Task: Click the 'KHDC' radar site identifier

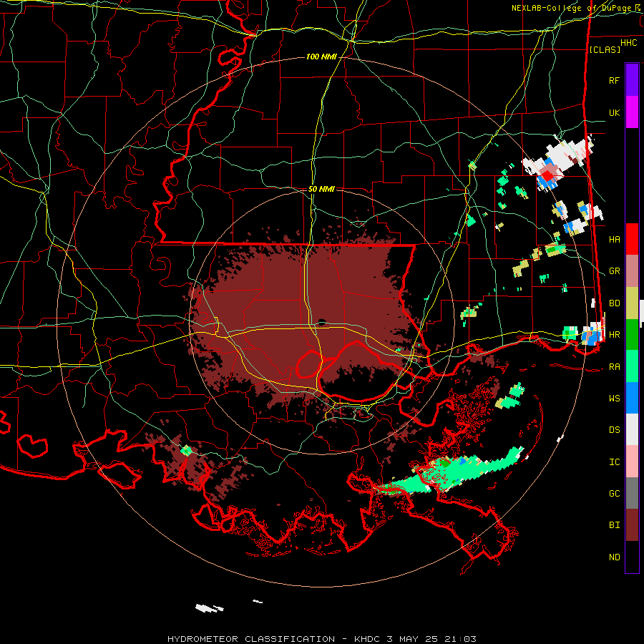Action: pyautogui.click(x=368, y=639)
